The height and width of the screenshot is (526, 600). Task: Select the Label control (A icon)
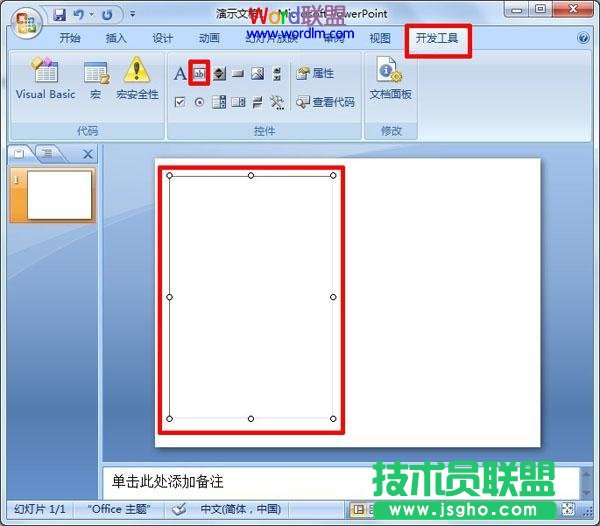pos(180,73)
